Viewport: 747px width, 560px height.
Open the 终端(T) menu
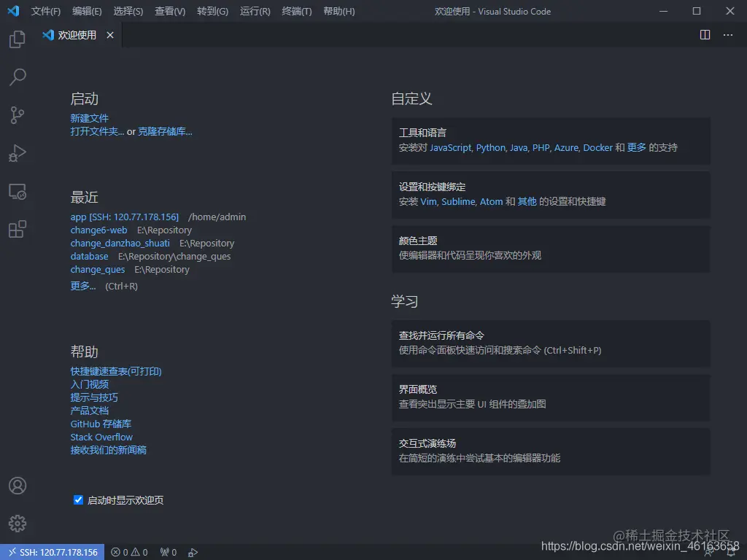[x=297, y=12]
